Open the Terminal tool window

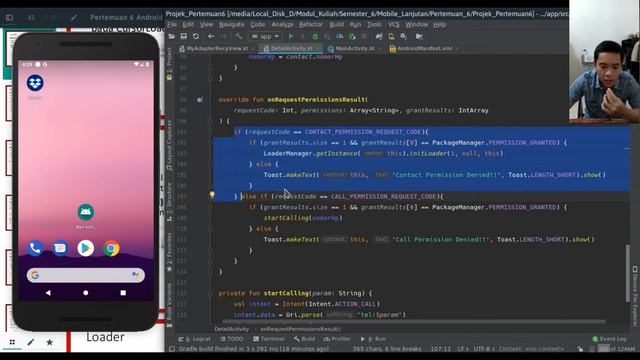pos(269,339)
